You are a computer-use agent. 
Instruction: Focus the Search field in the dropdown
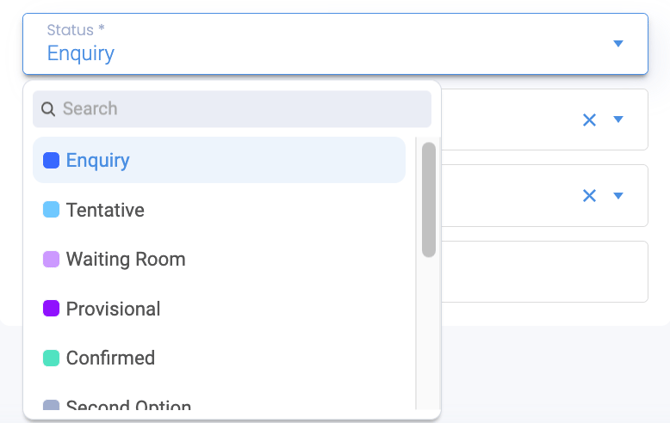pyautogui.click(x=232, y=109)
